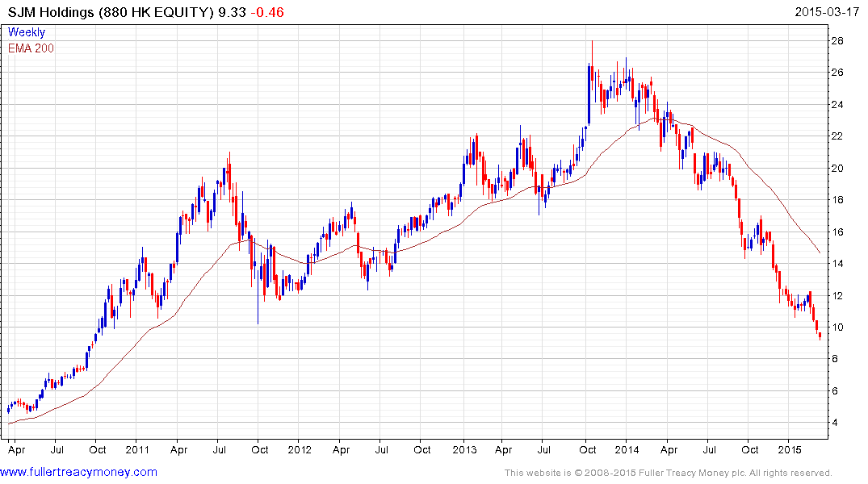Click the 20 price axis label
This screenshot has height=484, width=868.
click(x=837, y=168)
